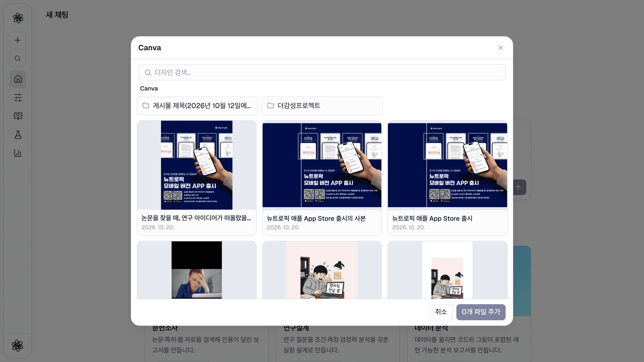The image size is (644, 362).
Task: Click the atom logo at sidebar top
Action: 18,18
